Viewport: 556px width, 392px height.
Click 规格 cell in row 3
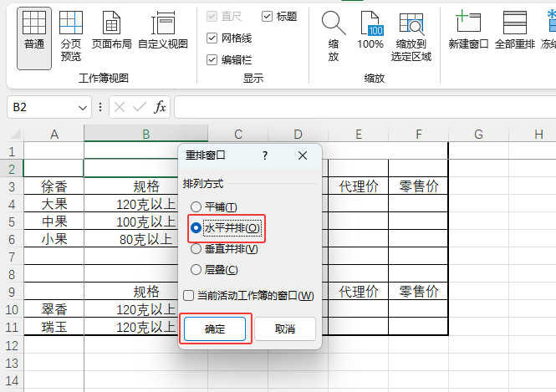(131, 186)
